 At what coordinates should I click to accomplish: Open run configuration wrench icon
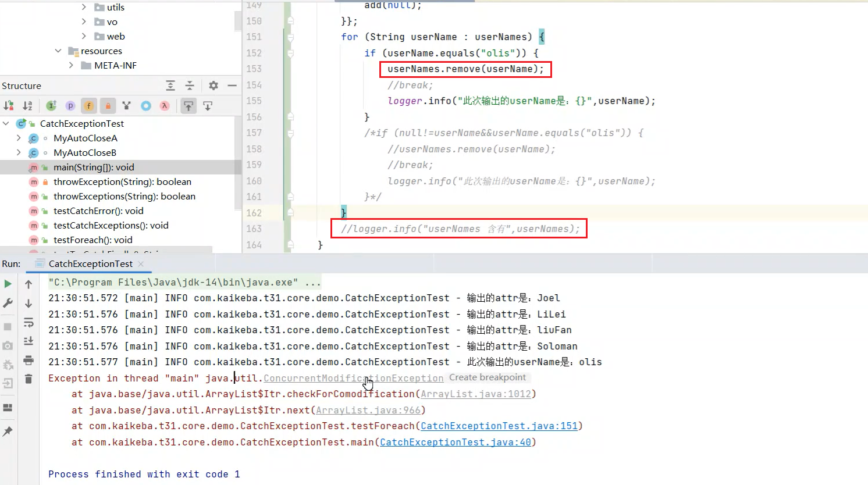click(8, 303)
